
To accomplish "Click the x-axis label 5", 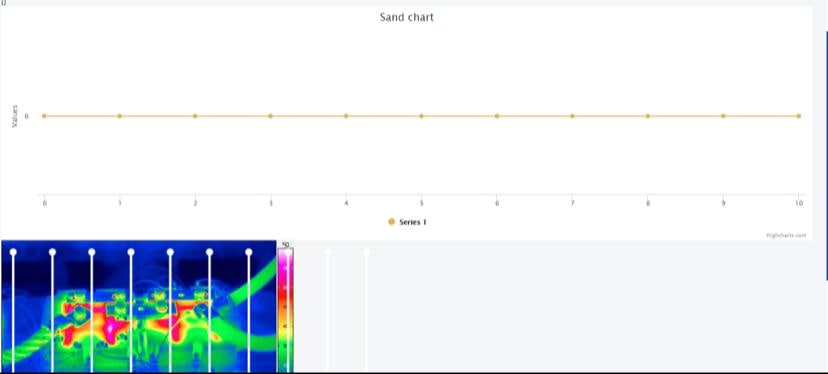I will tap(421, 203).
